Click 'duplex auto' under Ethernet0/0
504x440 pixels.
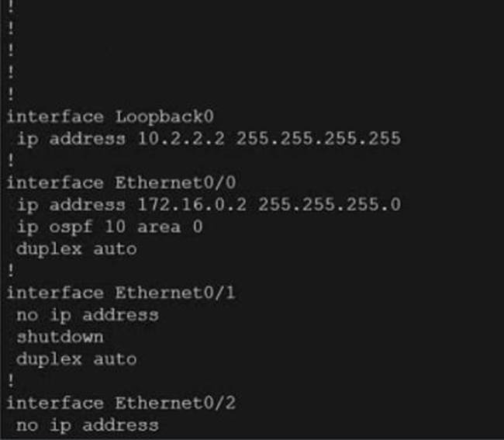(x=76, y=248)
